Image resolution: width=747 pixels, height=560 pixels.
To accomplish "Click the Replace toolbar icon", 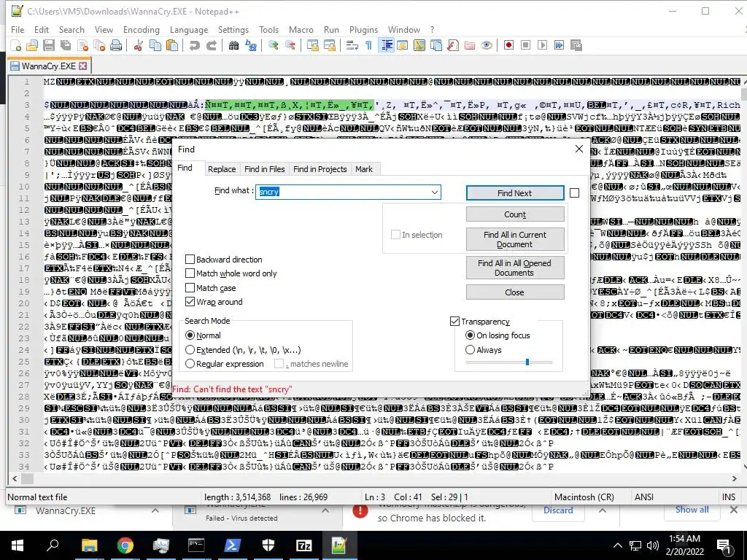I will (x=251, y=45).
